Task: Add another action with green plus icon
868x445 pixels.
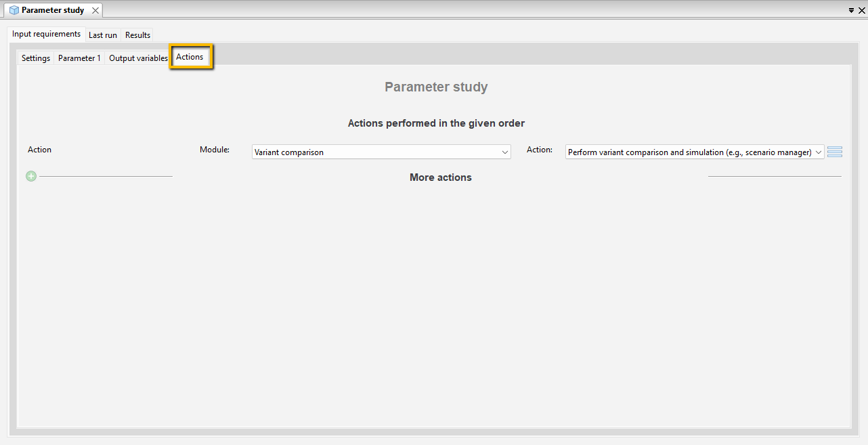Action: pos(31,176)
